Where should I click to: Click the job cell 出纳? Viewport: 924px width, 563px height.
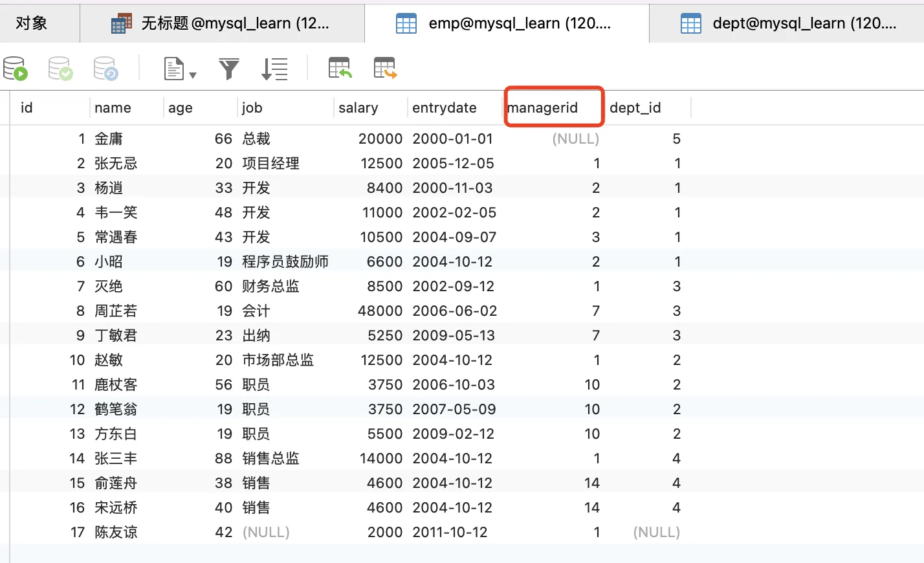(x=256, y=335)
